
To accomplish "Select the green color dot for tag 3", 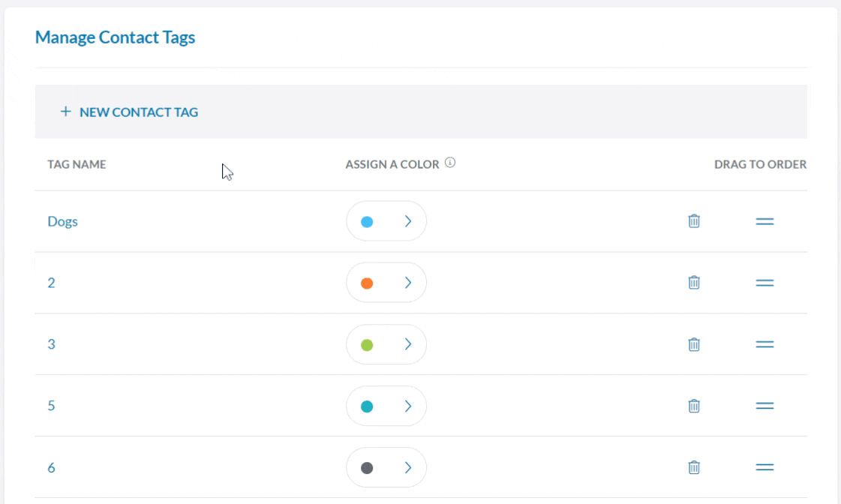I will tap(367, 345).
